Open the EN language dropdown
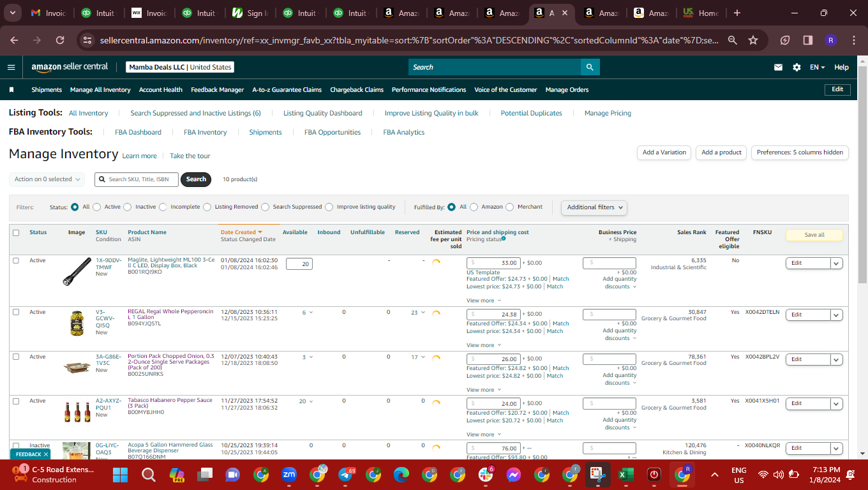 tap(818, 67)
